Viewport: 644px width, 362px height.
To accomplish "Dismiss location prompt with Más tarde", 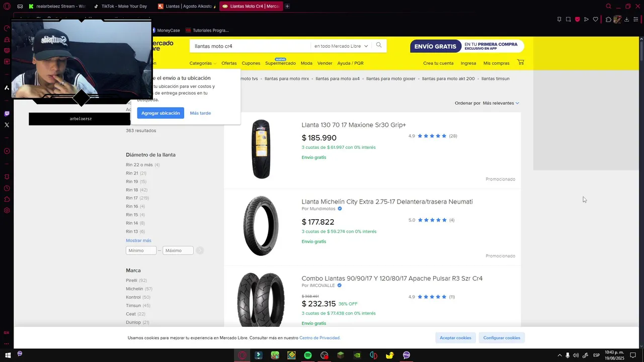I will [x=200, y=113].
